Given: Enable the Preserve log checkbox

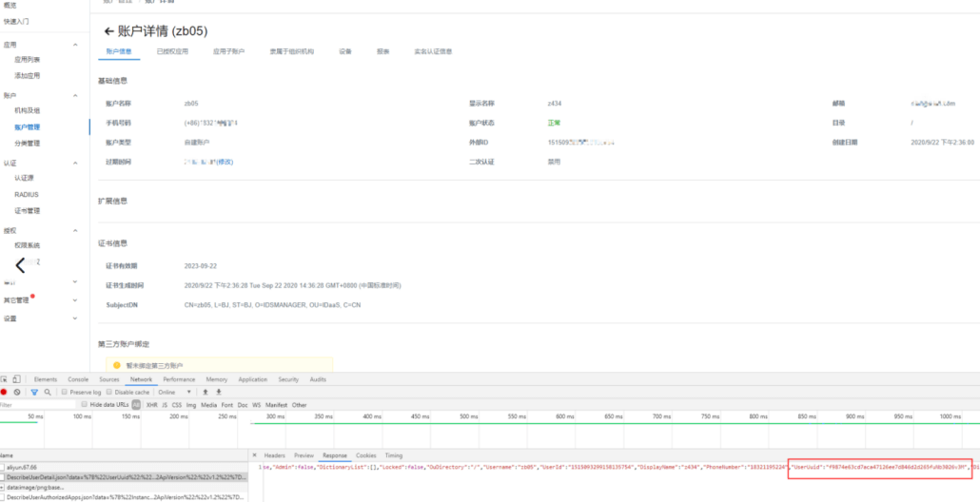Looking at the screenshot, I should [64, 392].
